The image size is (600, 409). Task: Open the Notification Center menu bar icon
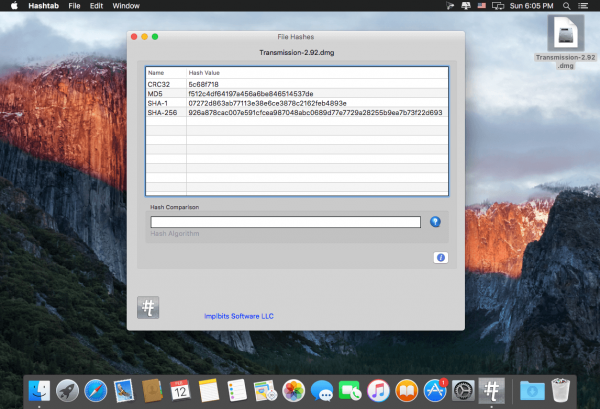(x=583, y=6)
